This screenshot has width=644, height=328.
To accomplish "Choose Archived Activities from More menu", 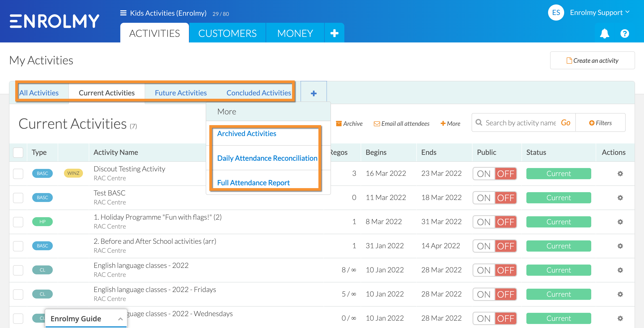I will [x=246, y=134].
